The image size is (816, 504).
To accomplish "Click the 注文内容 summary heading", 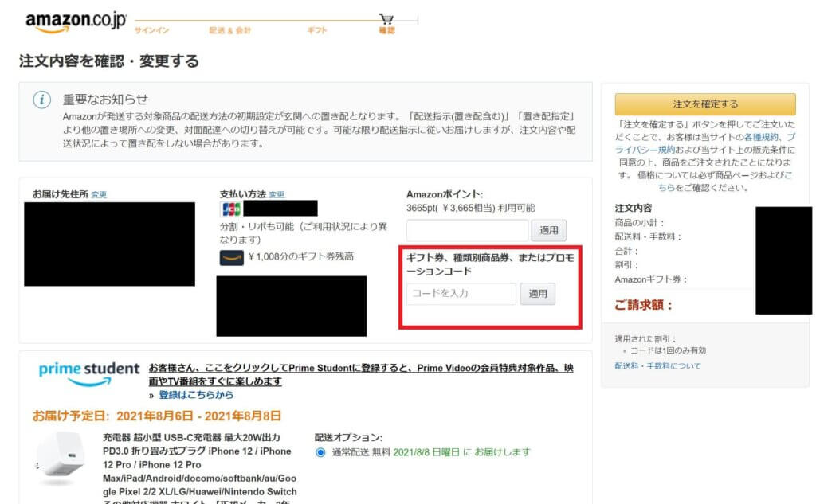I will pyautogui.click(x=634, y=208).
